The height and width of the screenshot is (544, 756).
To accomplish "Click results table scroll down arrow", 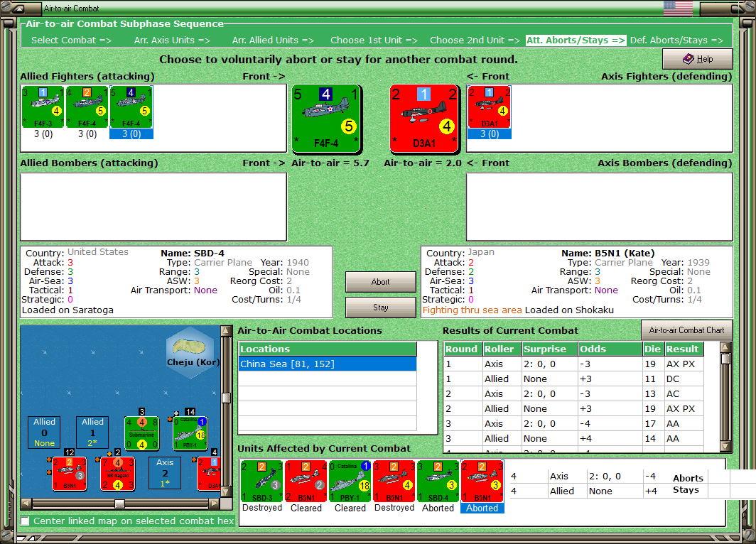I will [725, 447].
